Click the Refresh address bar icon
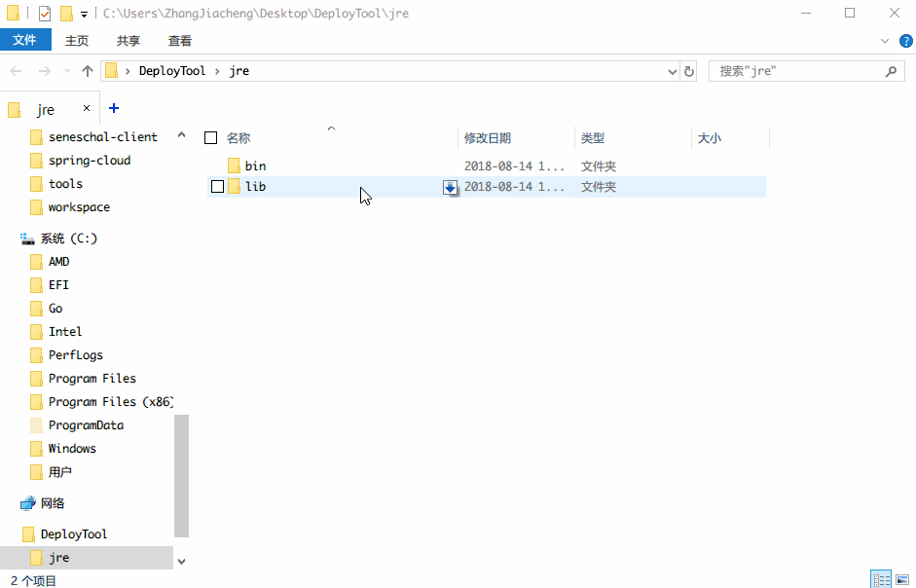Image resolution: width=916 pixels, height=588 pixels. pyautogui.click(x=689, y=71)
